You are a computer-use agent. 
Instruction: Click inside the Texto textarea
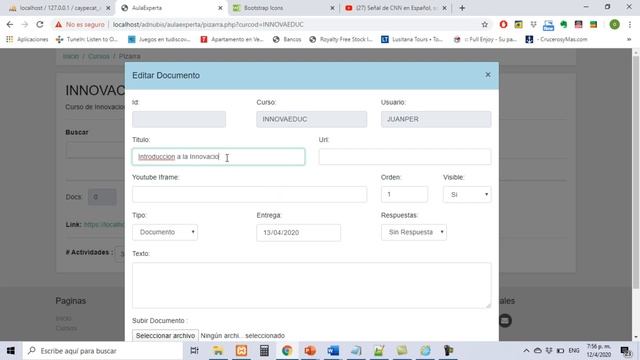click(x=311, y=285)
